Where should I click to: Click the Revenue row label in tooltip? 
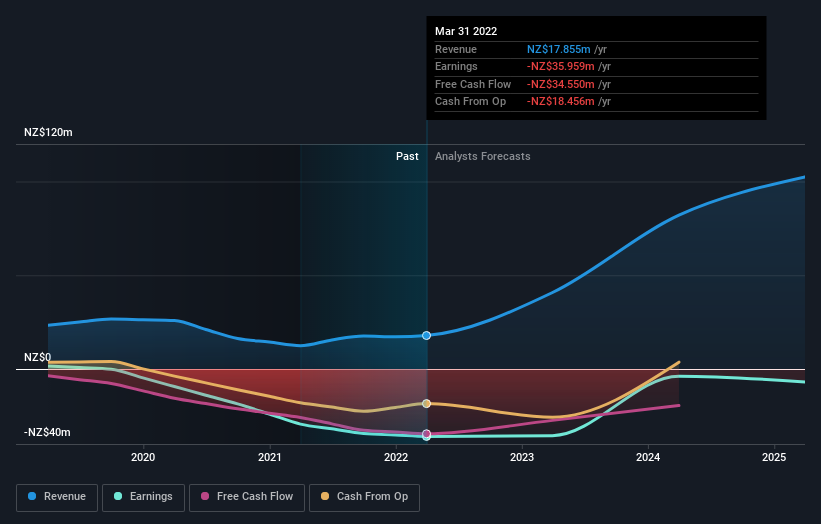coord(456,49)
